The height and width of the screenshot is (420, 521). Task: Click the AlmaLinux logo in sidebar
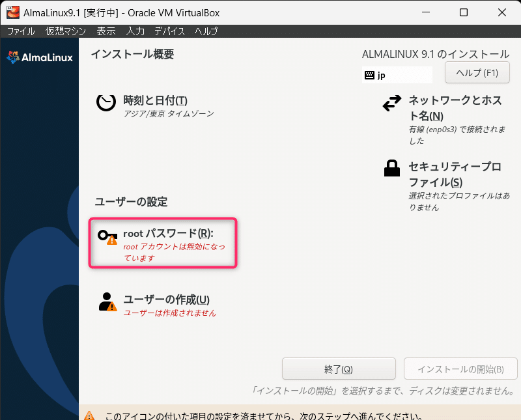[x=40, y=57]
